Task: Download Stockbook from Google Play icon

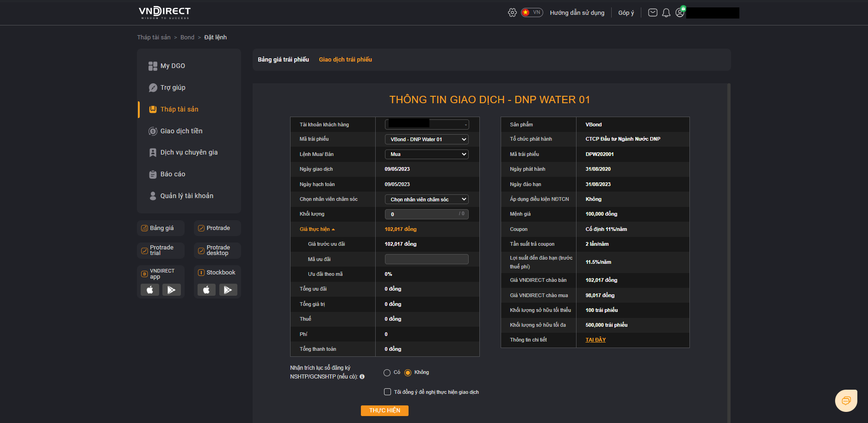Action: [228, 290]
